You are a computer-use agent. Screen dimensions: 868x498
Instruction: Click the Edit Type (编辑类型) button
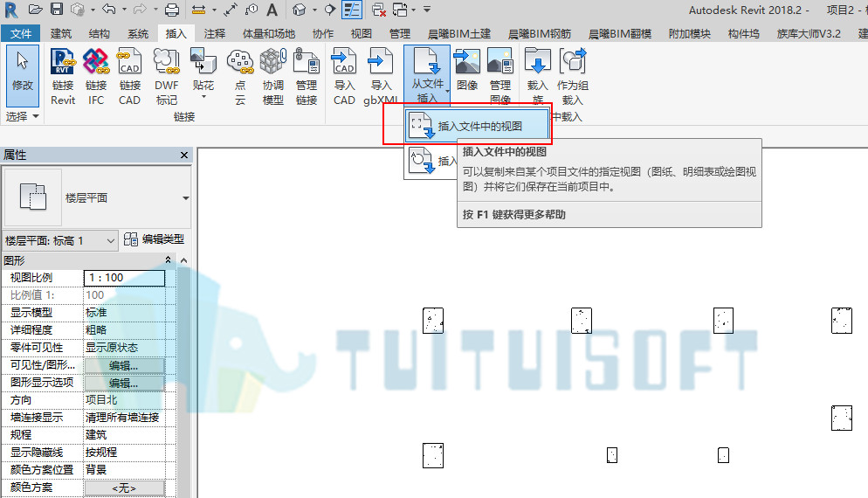click(154, 239)
